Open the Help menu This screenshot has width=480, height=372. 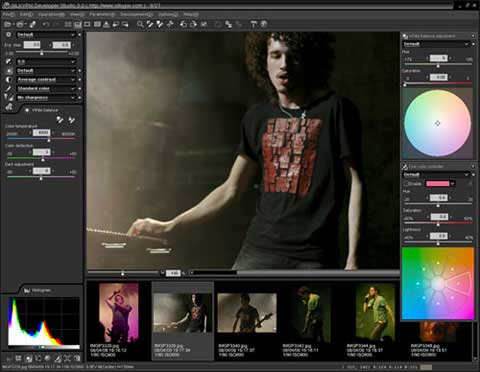tap(191, 15)
